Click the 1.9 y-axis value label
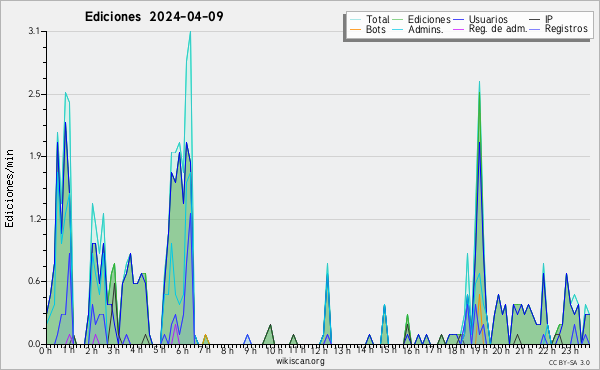Screen dimensions: 600x370 point(34,156)
